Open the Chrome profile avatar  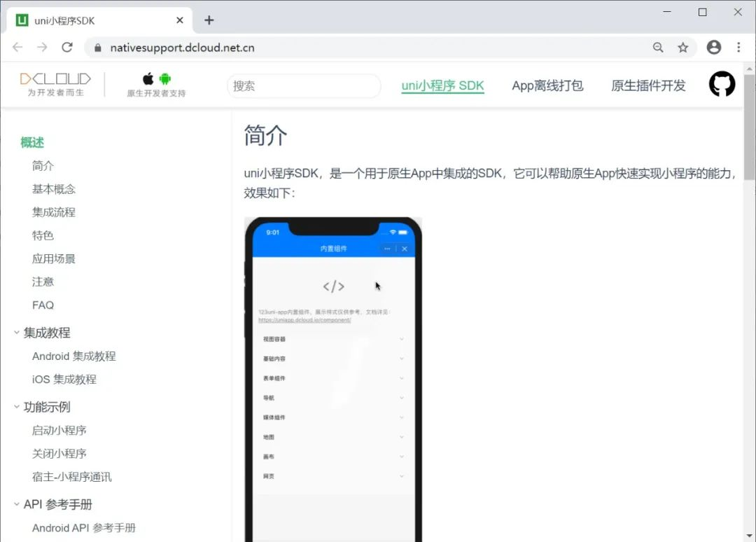[713, 47]
